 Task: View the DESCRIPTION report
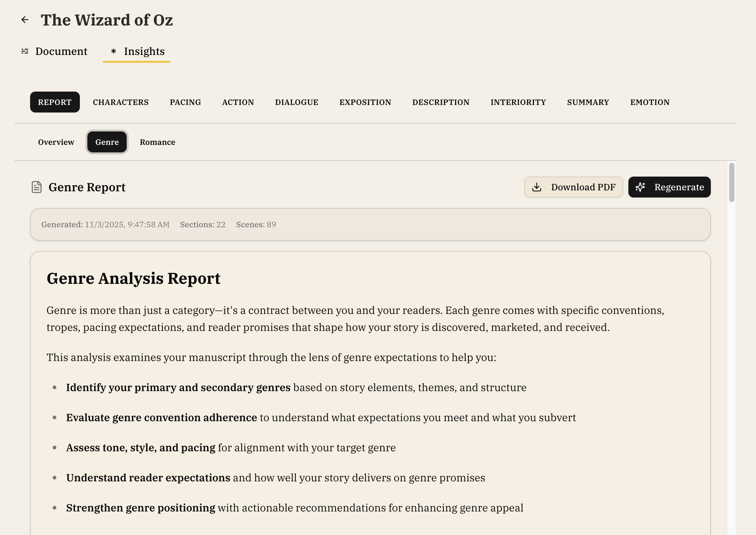click(x=441, y=102)
